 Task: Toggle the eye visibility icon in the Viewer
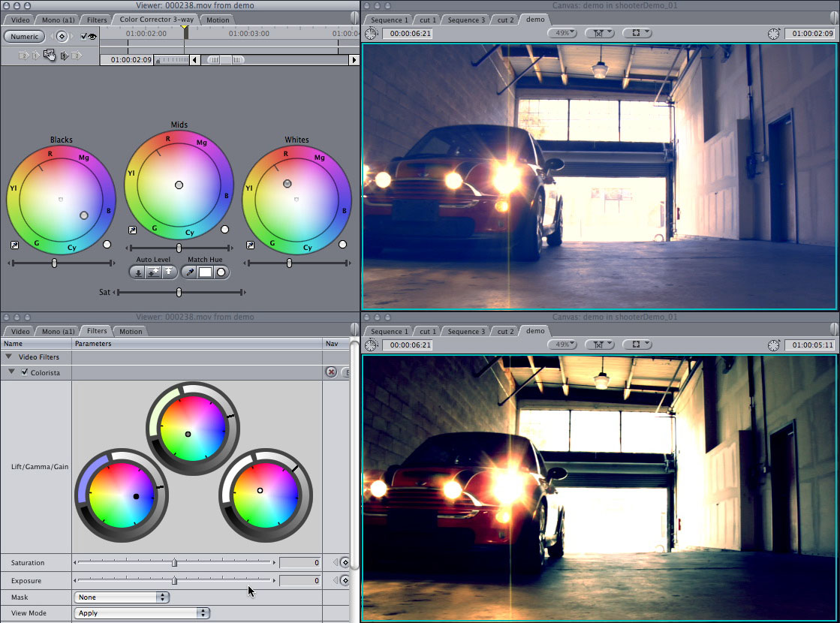pyautogui.click(x=91, y=36)
